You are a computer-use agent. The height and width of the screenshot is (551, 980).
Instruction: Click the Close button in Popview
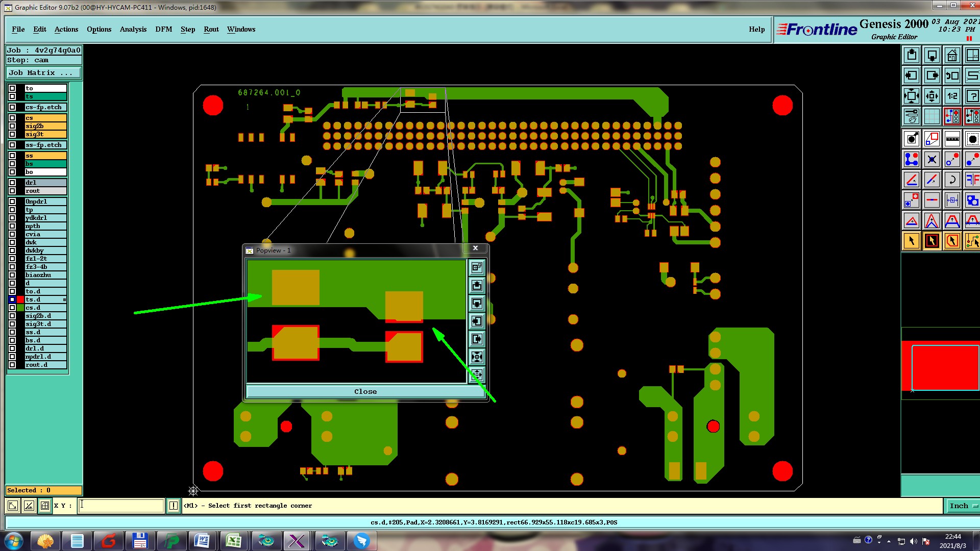365,391
